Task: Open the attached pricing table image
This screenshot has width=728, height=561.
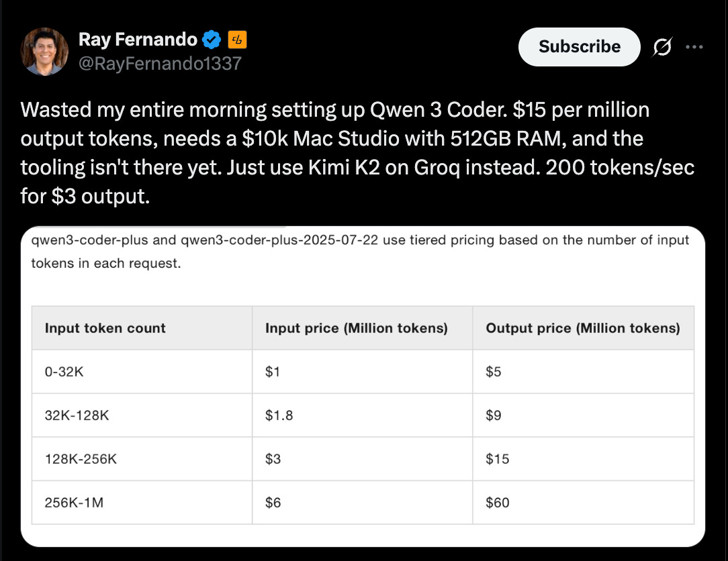Action: (x=363, y=386)
